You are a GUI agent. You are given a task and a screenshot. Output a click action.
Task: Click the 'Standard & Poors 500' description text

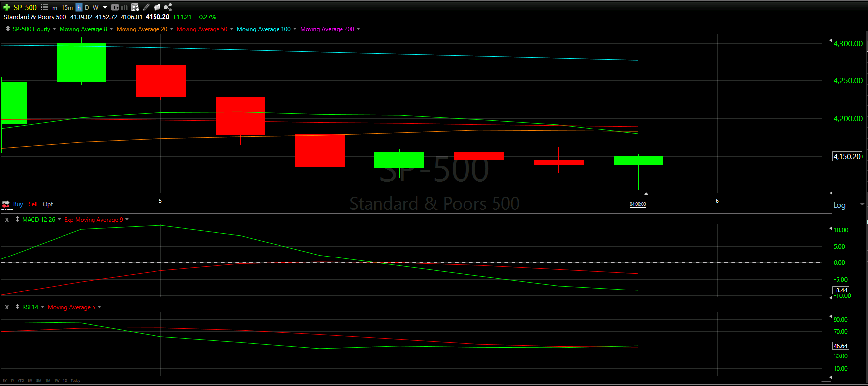point(35,17)
